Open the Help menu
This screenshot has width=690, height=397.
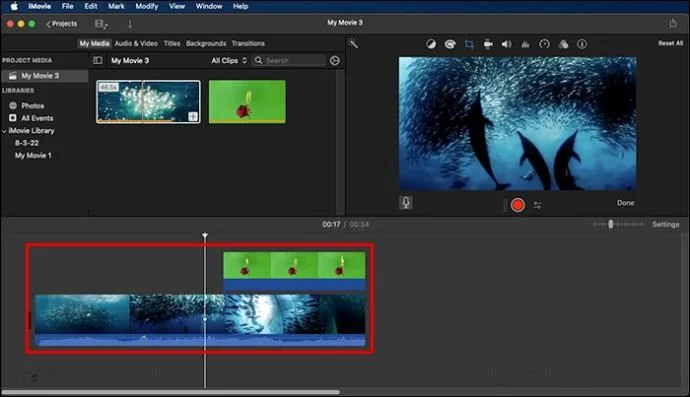pos(240,6)
